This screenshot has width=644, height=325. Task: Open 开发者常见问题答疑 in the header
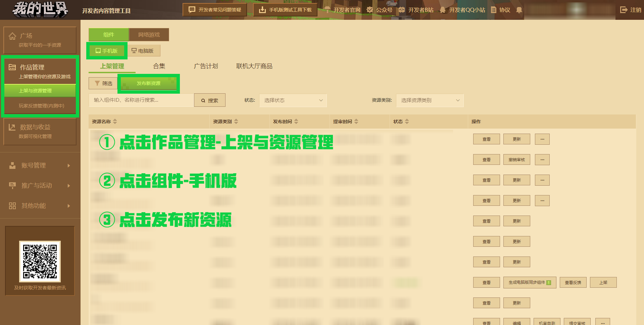click(x=215, y=10)
